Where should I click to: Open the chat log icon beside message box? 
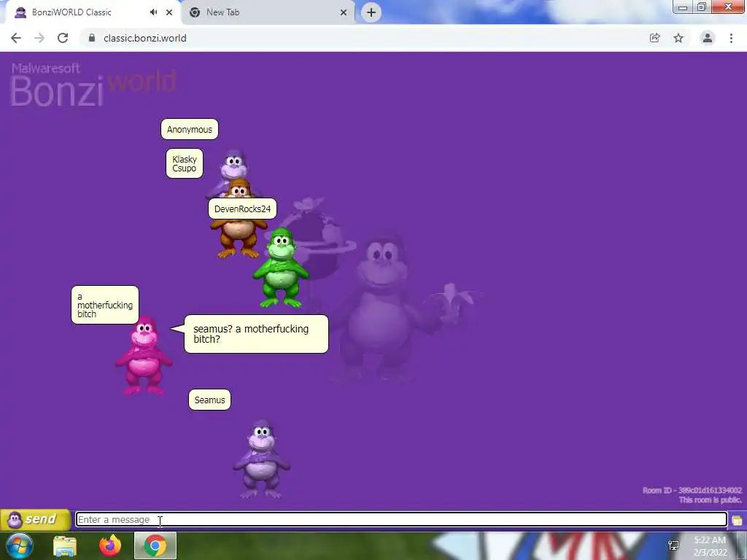coord(737,520)
